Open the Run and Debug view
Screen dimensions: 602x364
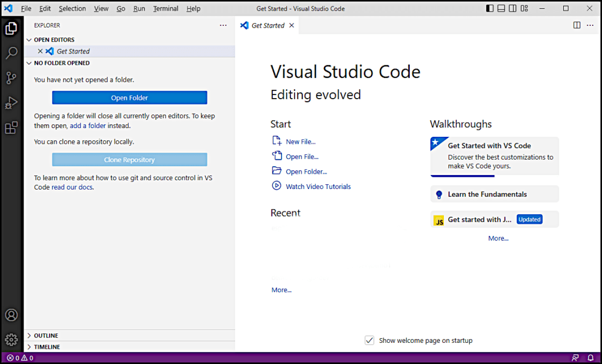coord(11,103)
